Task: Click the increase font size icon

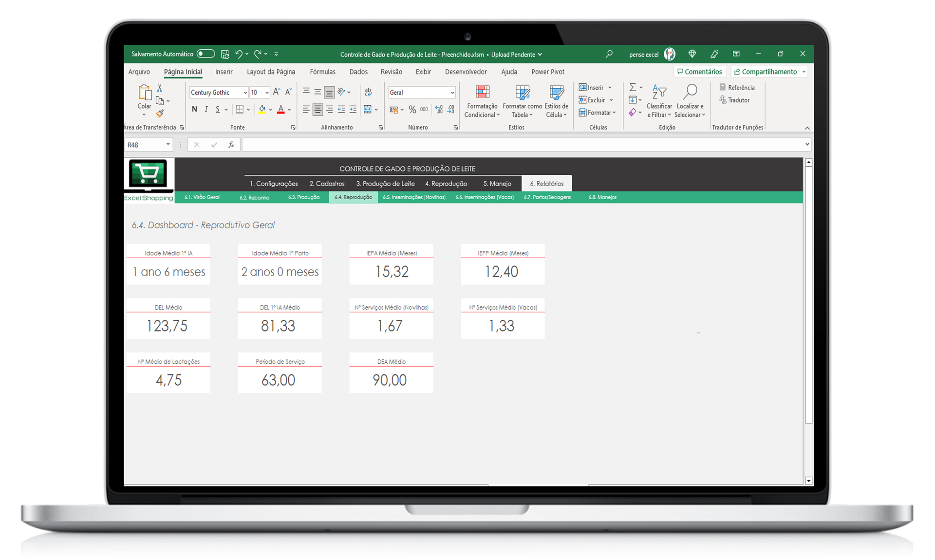Action: (276, 92)
